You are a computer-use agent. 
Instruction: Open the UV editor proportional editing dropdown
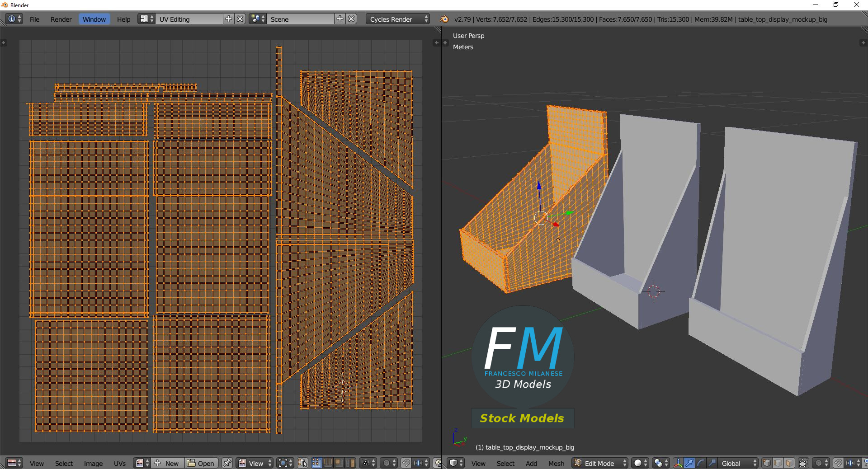(389, 463)
